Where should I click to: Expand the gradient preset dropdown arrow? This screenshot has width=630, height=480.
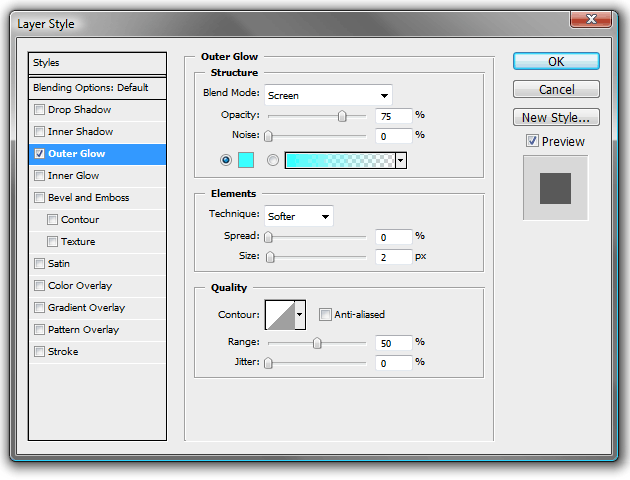[401, 160]
